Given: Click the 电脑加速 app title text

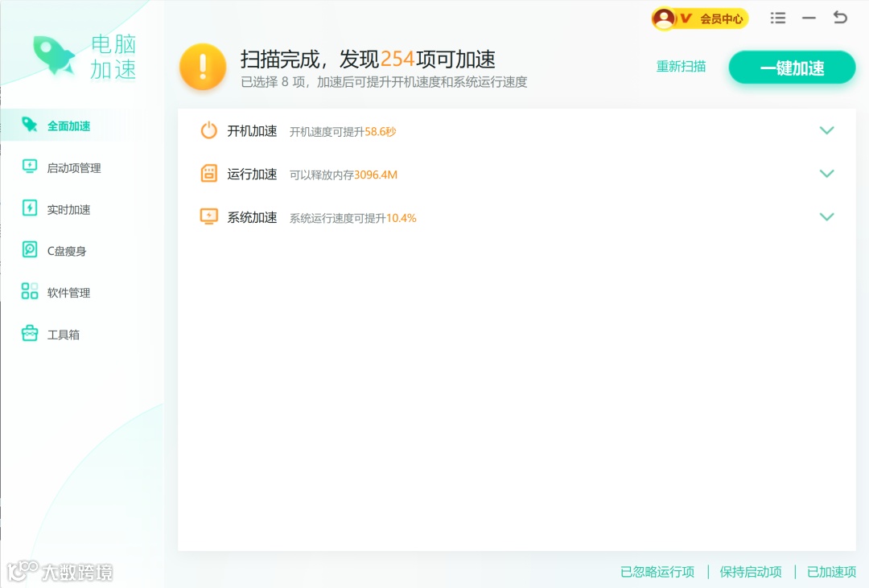Looking at the screenshot, I should point(113,56).
